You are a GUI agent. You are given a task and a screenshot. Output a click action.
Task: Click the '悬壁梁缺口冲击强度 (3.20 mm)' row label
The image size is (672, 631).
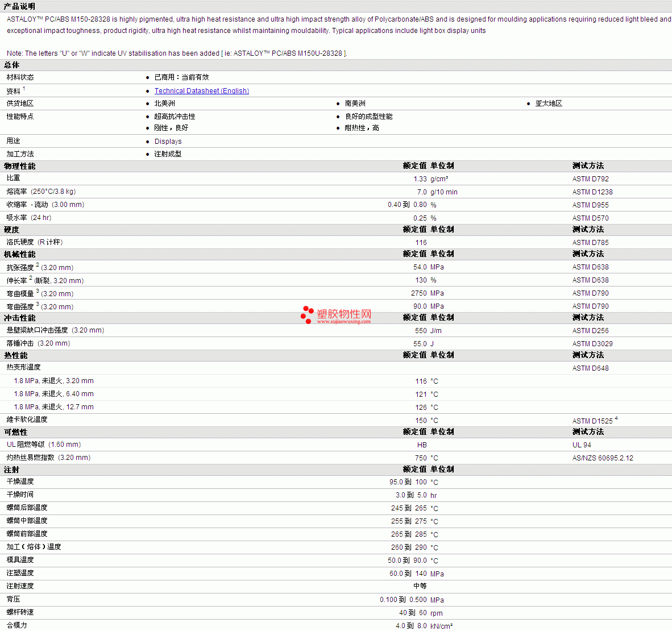(x=55, y=330)
